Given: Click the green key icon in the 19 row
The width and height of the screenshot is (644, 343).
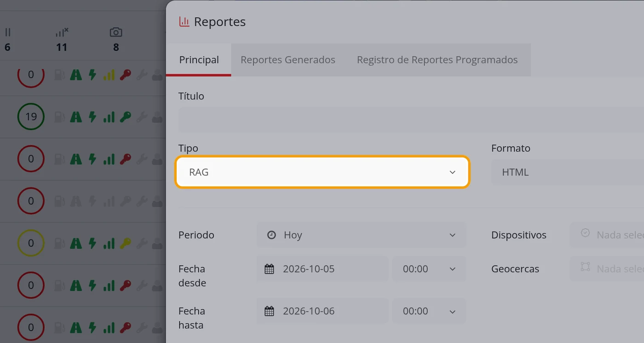Looking at the screenshot, I should click(x=125, y=117).
